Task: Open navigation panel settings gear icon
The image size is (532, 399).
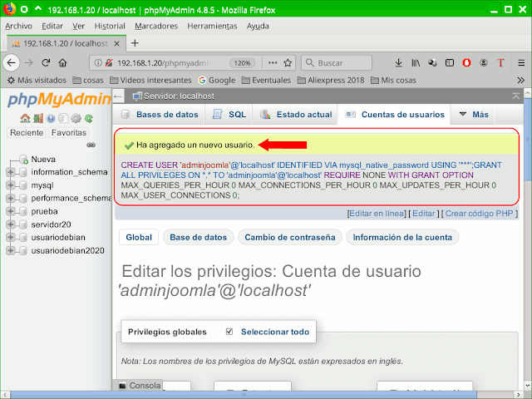Action: (x=76, y=118)
